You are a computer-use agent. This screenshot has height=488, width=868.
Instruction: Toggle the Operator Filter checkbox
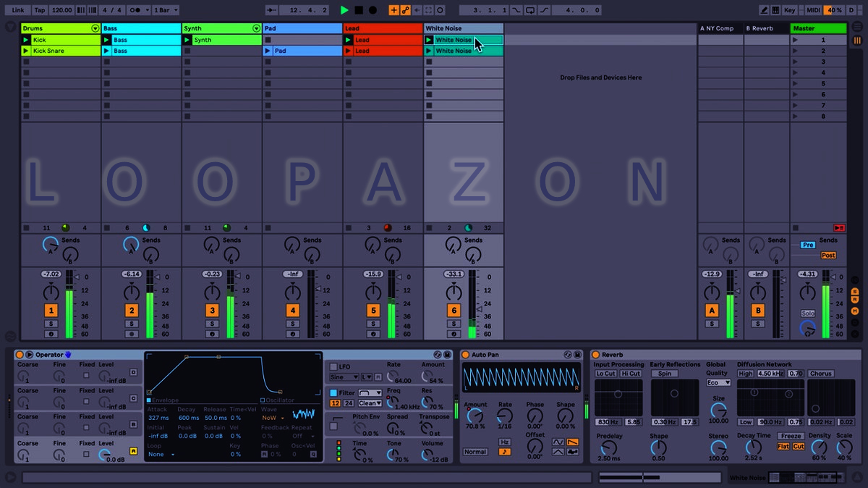coord(333,392)
